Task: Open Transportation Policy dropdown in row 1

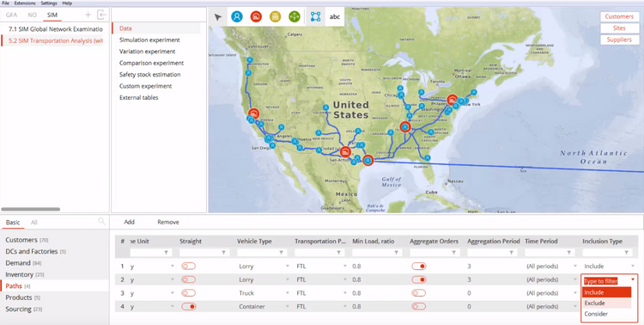Action: tap(345, 267)
